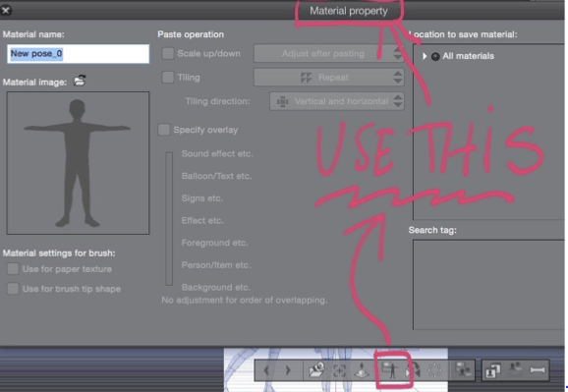Open the Repeat tiling dropdown
Viewport: 568px width, 392px height.
coord(329,78)
